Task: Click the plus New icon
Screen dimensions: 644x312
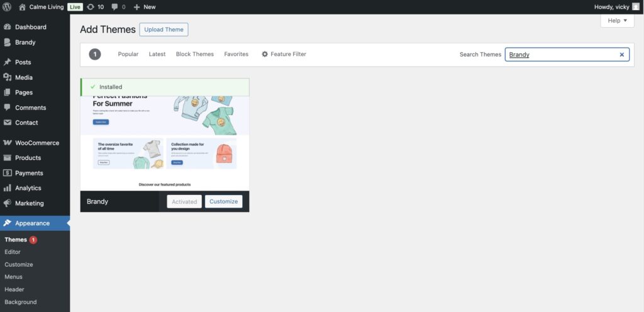Action: [136, 7]
